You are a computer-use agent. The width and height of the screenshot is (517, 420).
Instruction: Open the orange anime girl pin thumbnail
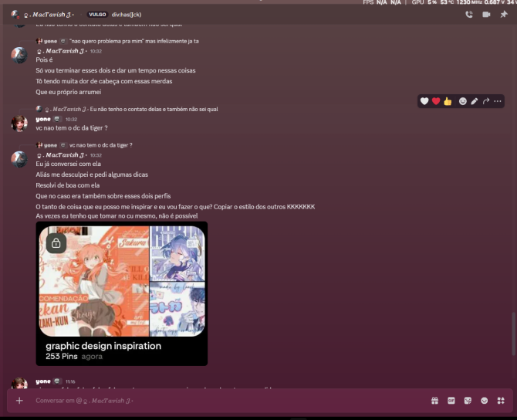pos(94,281)
